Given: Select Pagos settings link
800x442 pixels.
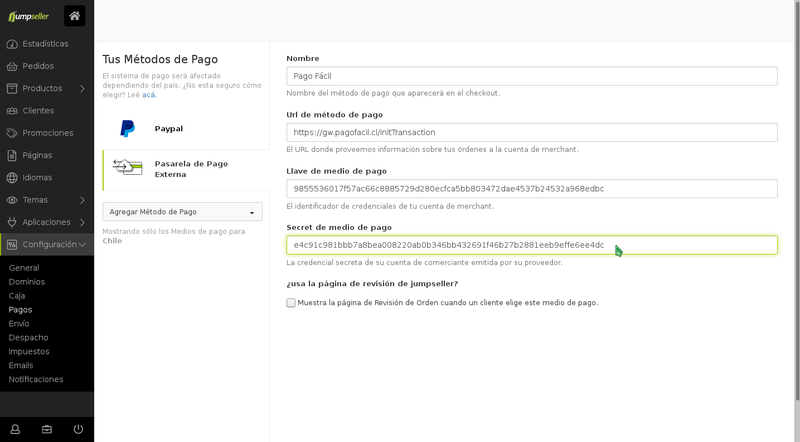Looking at the screenshot, I should (20, 310).
